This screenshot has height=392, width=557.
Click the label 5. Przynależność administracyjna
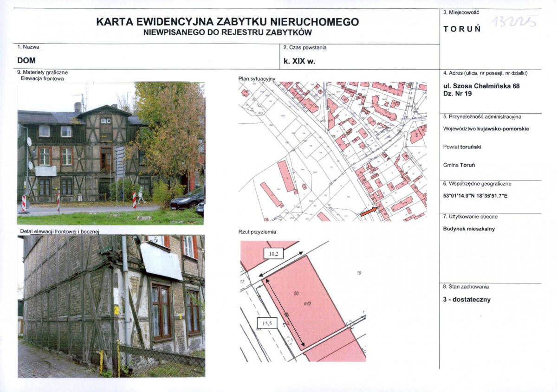pyautogui.click(x=482, y=116)
